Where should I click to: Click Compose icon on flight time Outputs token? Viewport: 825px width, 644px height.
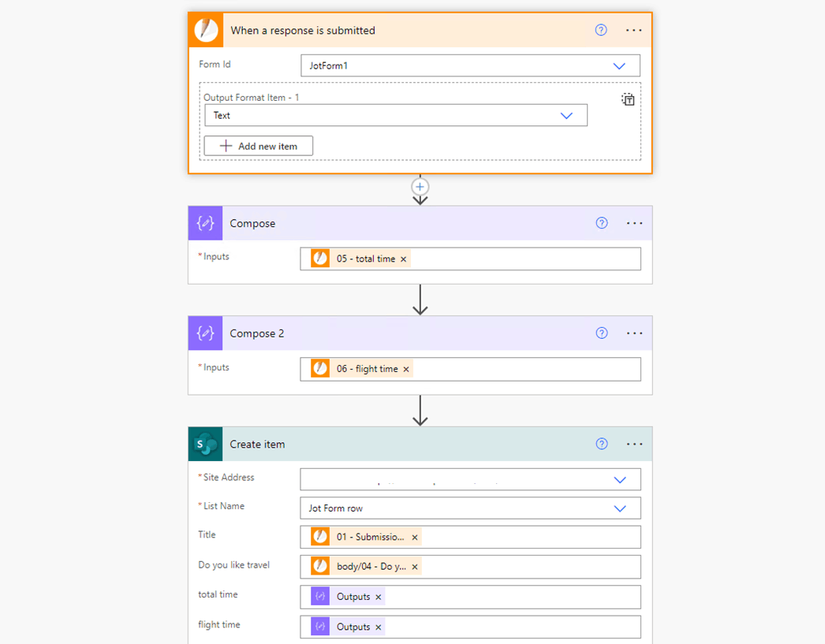pyautogui.click(x=320, y=627)
